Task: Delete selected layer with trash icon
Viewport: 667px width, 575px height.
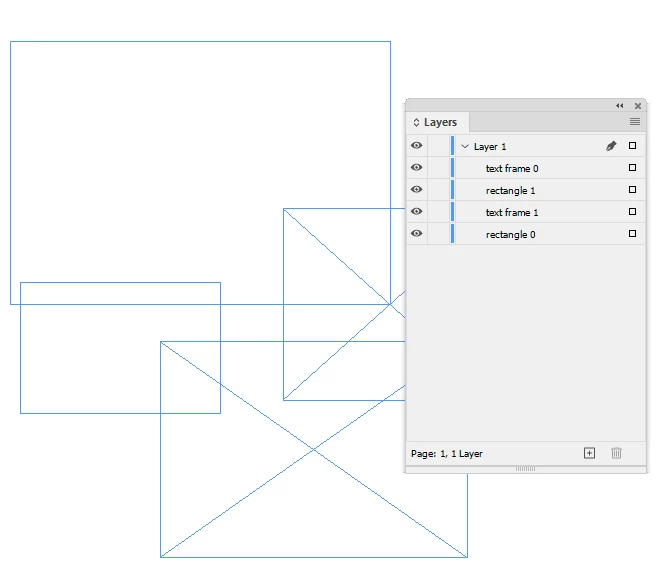Action: [616, 453]
